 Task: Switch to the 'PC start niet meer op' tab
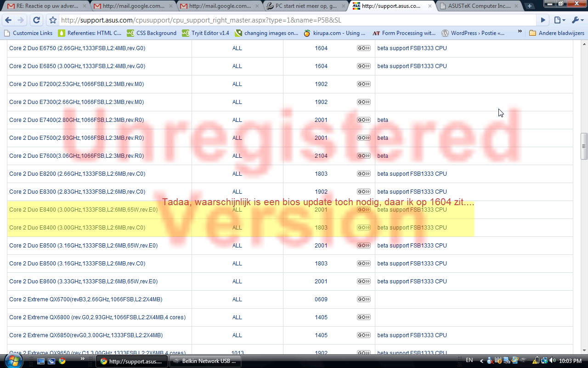[306, 6]
